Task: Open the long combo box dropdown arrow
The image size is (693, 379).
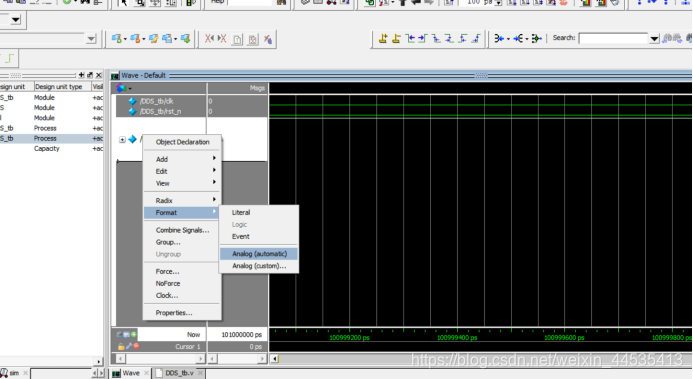Action: coord(91,39)
